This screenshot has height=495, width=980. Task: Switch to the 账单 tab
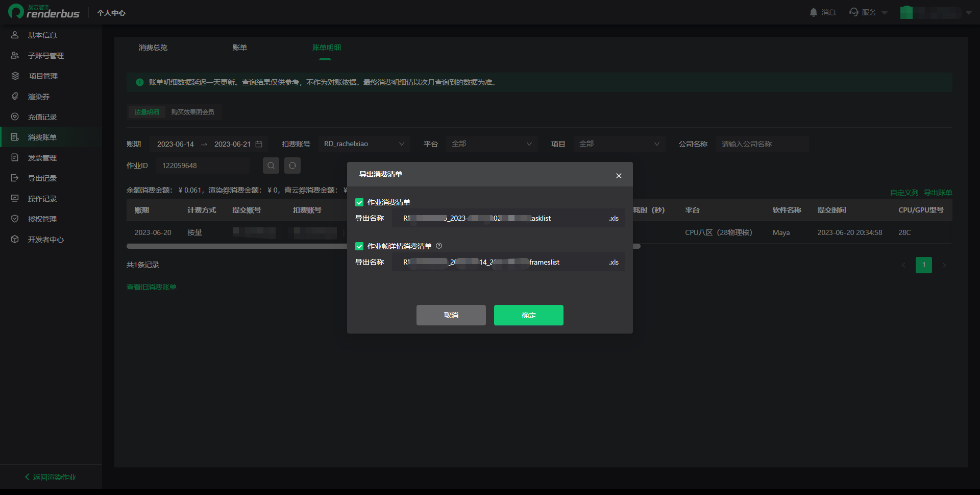(x=240, y=48)
